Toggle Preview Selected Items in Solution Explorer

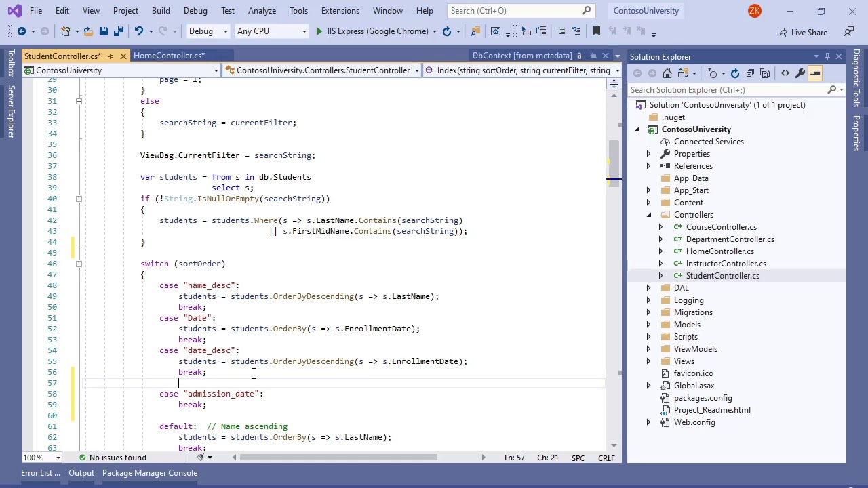point(815,73)
